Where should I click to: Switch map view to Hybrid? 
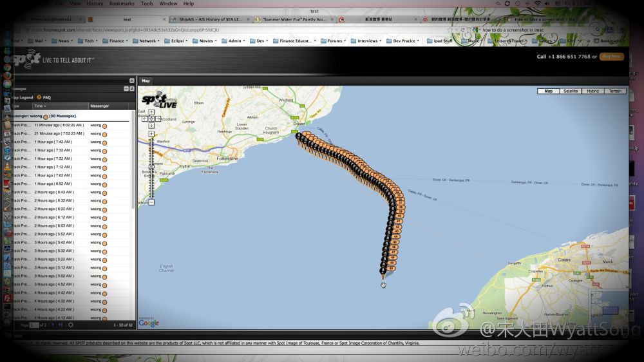click(x=592, y=91)
